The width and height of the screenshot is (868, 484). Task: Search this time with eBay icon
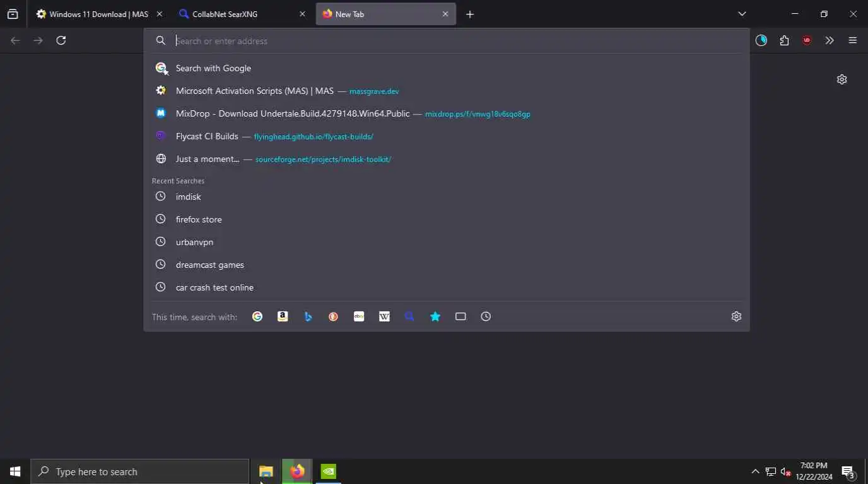359,316
